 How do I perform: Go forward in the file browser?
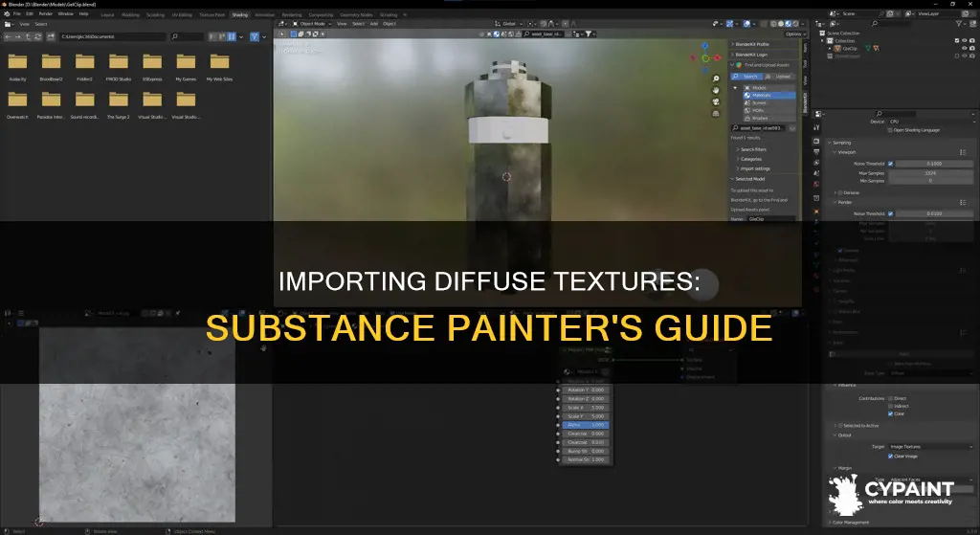coord(18,37)
